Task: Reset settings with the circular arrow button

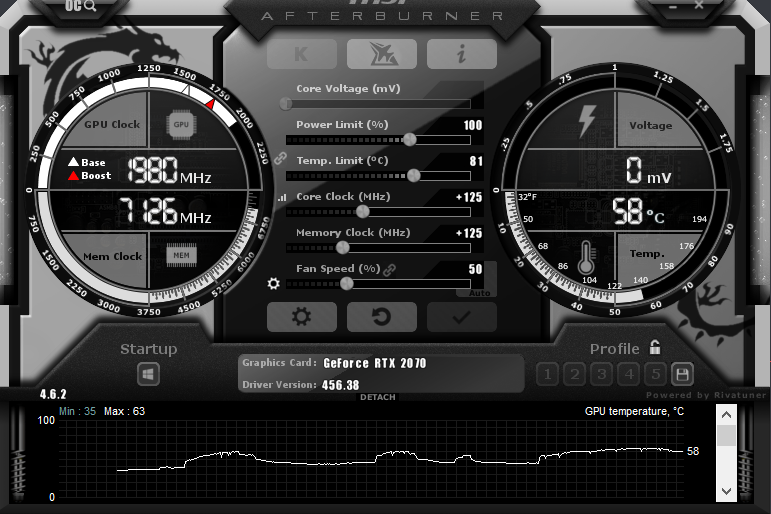Action: (382, 317)
